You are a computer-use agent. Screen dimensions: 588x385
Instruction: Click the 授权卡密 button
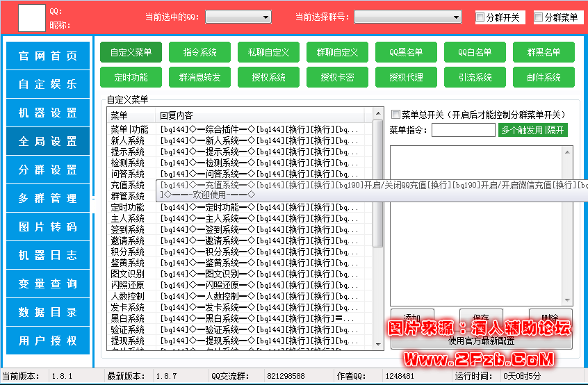click(337, 78)
